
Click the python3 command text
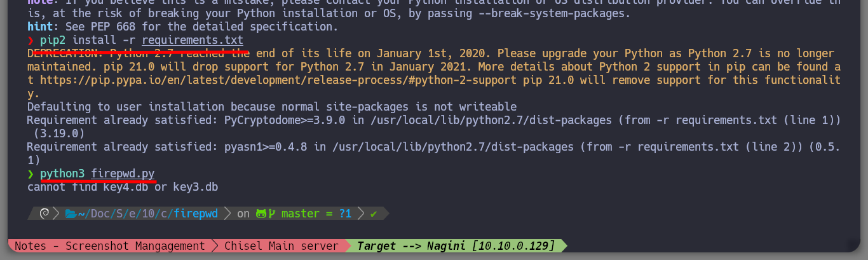coord(62,174)
